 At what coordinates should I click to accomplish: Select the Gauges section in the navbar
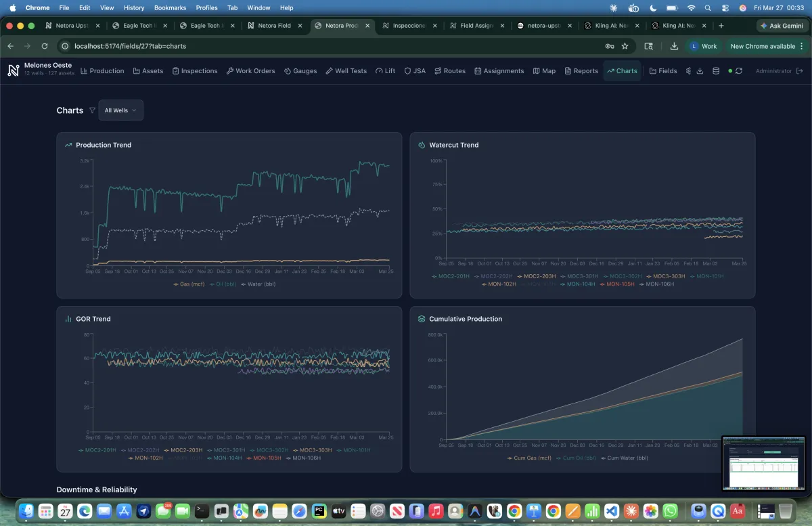(x=300, y=70)
